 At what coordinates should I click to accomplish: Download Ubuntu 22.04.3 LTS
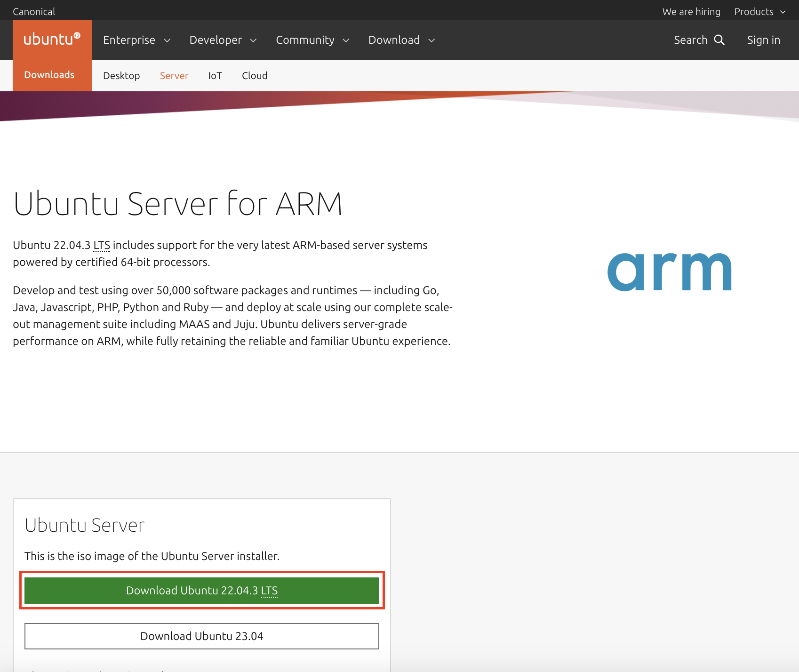202,591
